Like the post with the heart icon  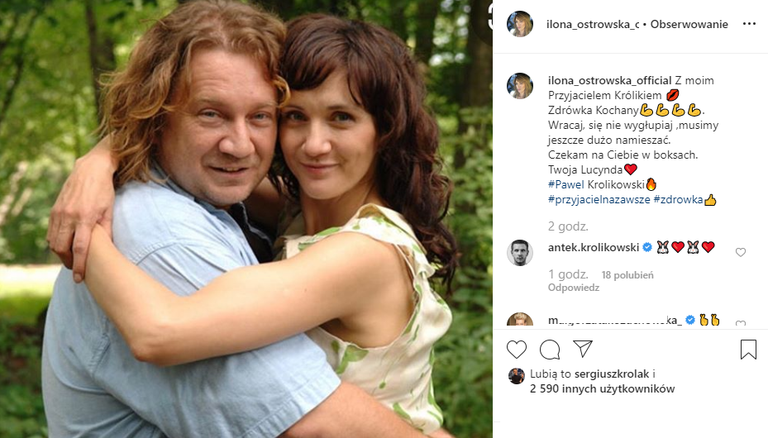[x=516, y=350]
